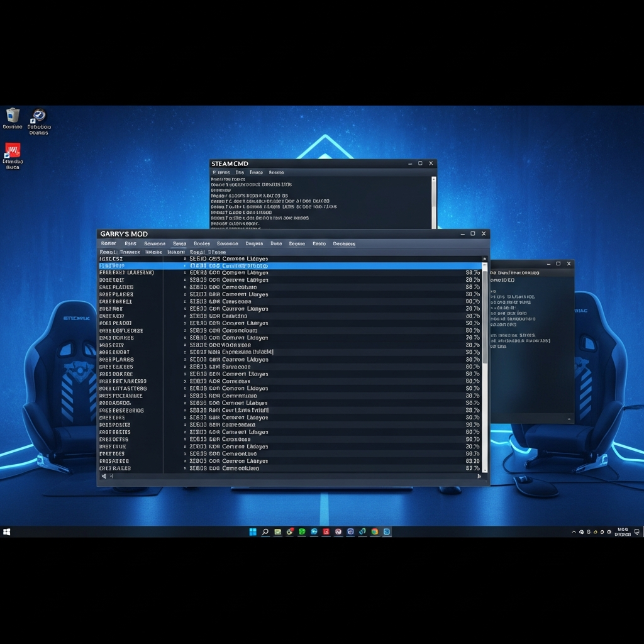Open first menu item in Garry's Mod menu bar
The image size is (644, 644).
point(108,243)
